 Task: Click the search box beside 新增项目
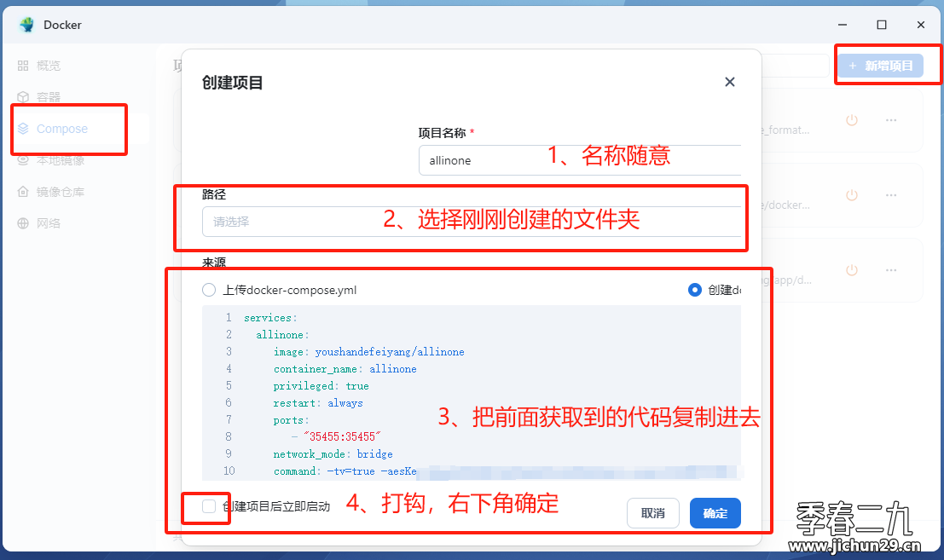[796, 66]
